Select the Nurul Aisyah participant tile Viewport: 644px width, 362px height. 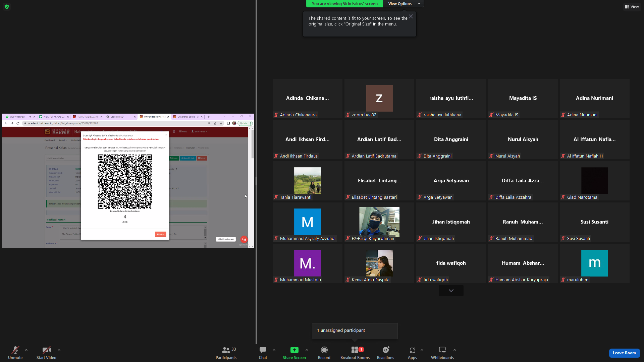[523, 139]
